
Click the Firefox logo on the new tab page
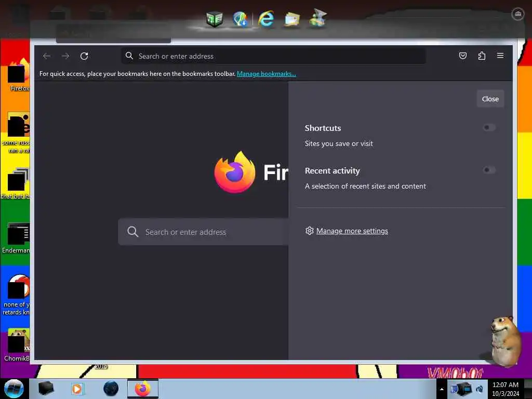[x=234, y=172]
